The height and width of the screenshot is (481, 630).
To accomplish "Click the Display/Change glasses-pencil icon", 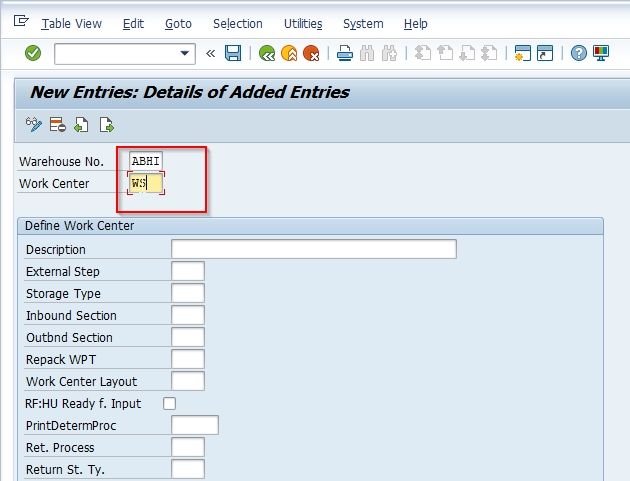I will [x=34, y=125].
